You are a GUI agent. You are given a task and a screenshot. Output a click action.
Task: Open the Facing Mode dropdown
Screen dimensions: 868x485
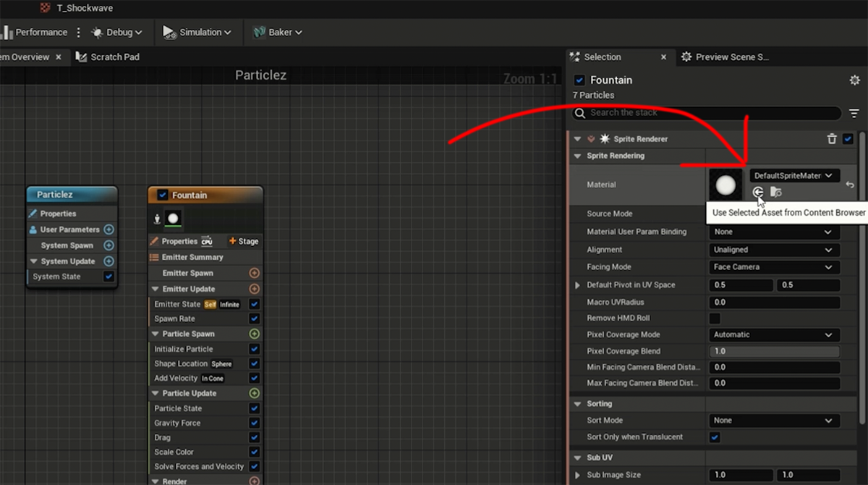(773, 267)
